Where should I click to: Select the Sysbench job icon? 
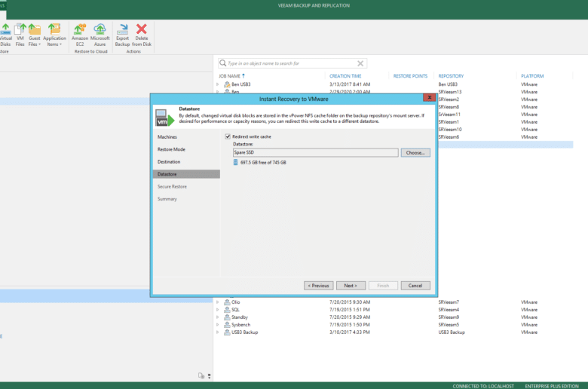click(227, 324)
